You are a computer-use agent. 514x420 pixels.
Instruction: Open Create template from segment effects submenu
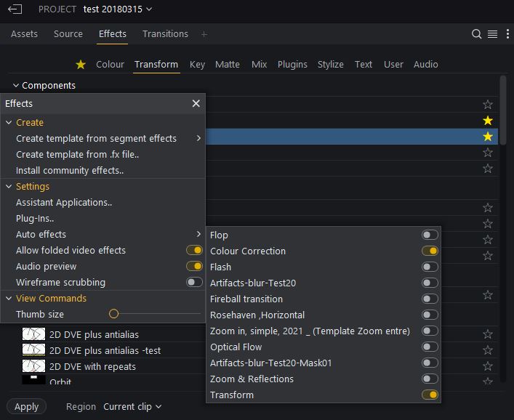pyautogui.click(x=103, y=138)
